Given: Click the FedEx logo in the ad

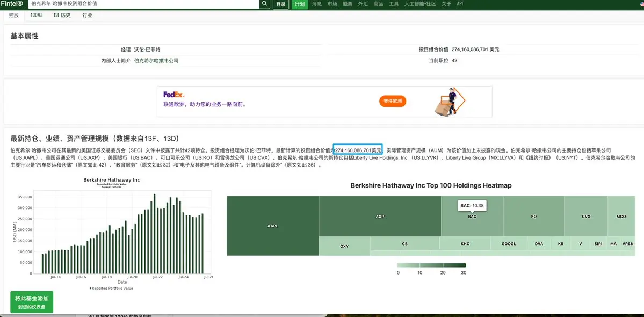Looking at the screenshot, I should 174,95.
